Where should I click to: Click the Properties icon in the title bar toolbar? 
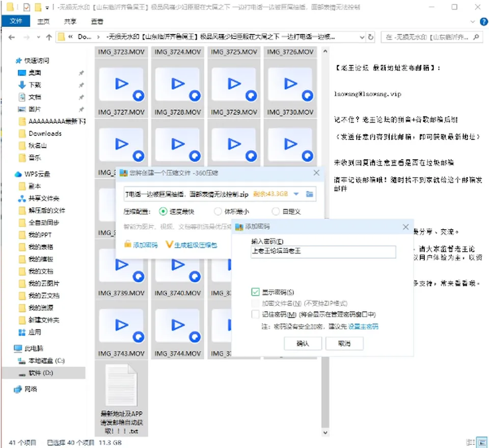click(27, 7)
